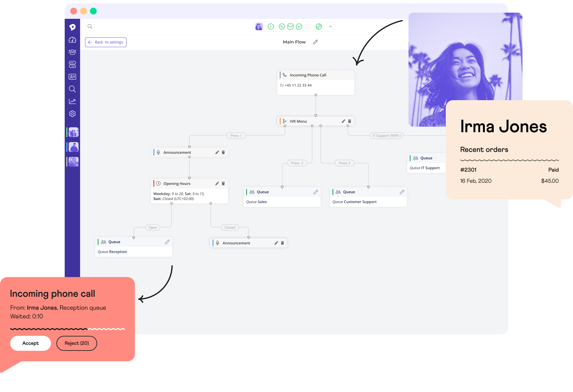This screenshot has width=573, height=392.
Task: Open first conversation avatar with green bar
Action: tap(73, 132)
